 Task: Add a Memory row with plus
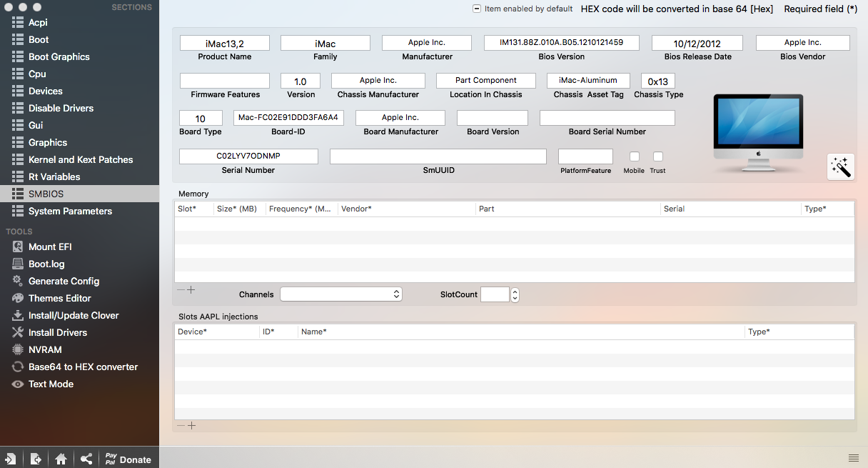(x=191, y=290)
